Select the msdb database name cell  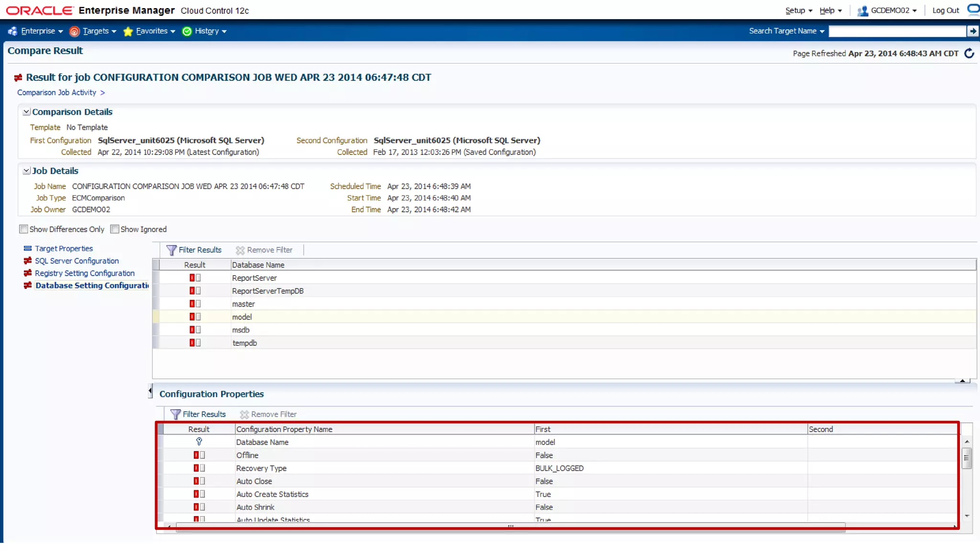(x=241, y=330)
